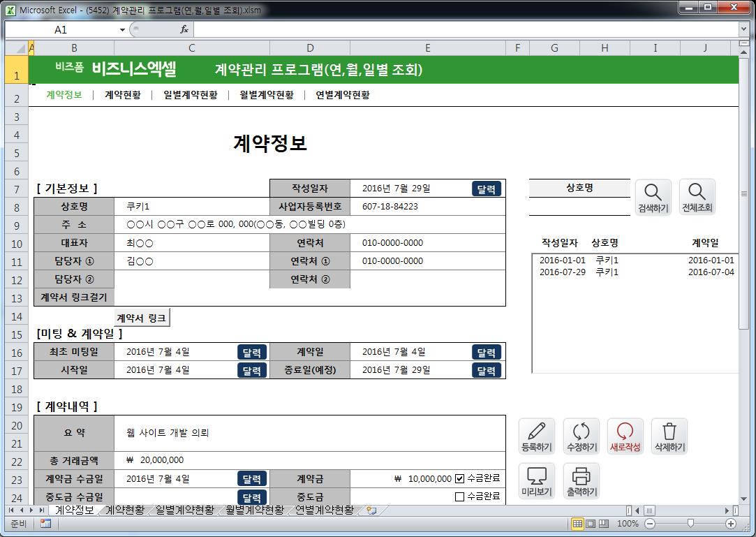The height and width of the screenshot is (537, 756).
Task: Click the Select All corner button
Action: pos(17,48)
